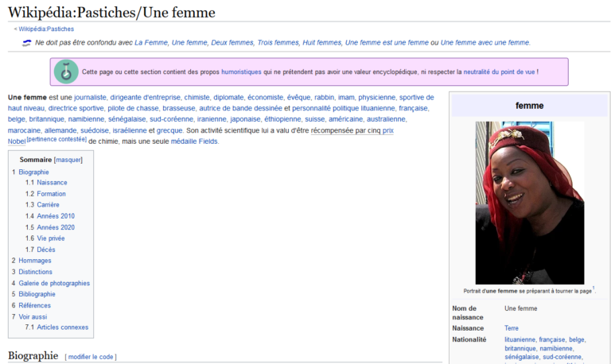Edit Biographie section via 'modifier le code'
The image size is (611, 364).
coord(91,357)
